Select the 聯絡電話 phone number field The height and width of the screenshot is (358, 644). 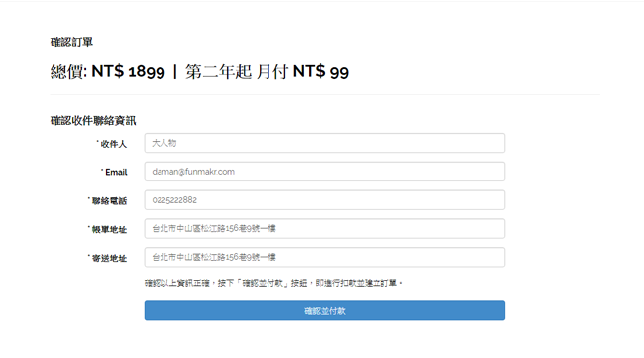(x=324, y=200)
